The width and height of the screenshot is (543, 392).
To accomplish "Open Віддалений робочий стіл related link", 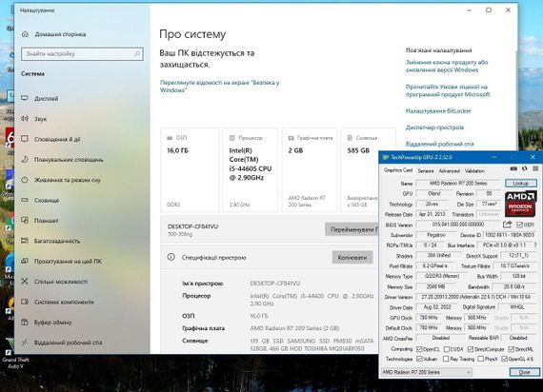I will click(x=440, y=144).
